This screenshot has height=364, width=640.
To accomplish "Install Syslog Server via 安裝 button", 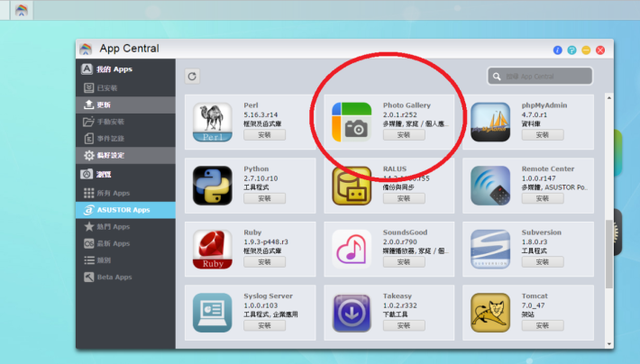I will 264,325.
